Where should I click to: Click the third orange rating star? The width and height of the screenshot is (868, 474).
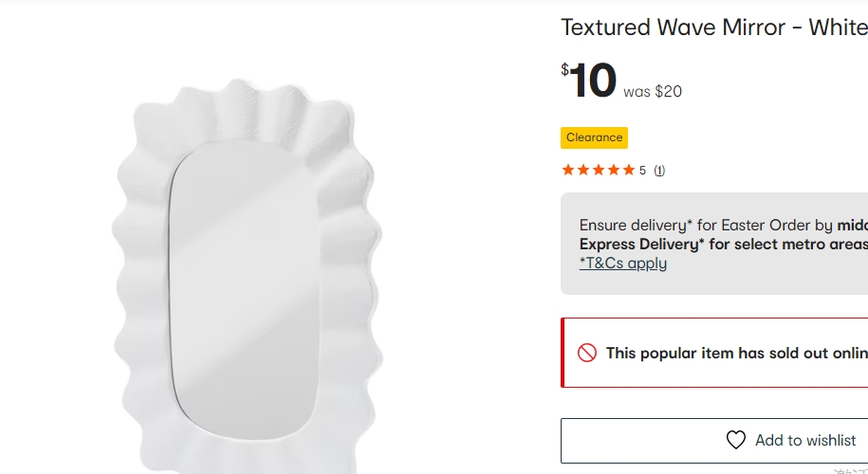[598, 170]
